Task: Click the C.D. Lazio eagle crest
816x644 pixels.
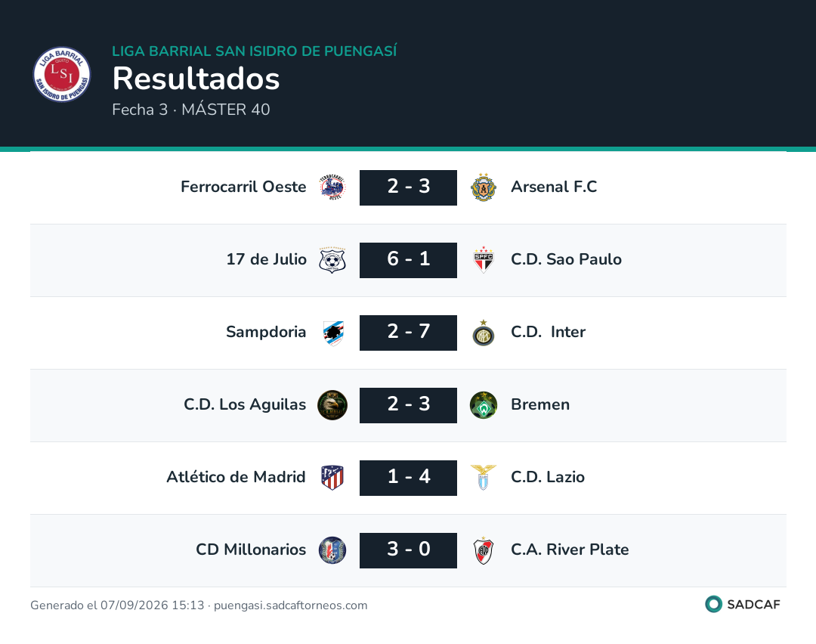Action: click(484, 478)
